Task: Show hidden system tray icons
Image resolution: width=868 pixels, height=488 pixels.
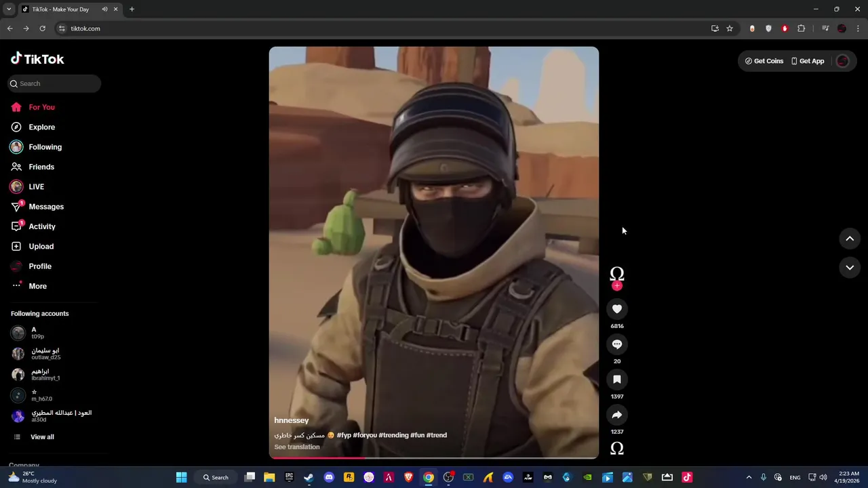Action: pos(749,477)
